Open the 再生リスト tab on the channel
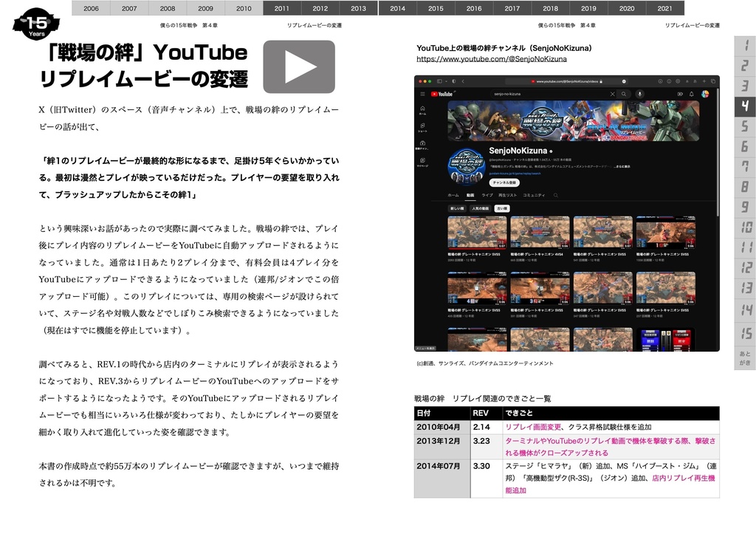Image resolution: width=756 pixels, height=534 pixels. (x=507, y=194)
